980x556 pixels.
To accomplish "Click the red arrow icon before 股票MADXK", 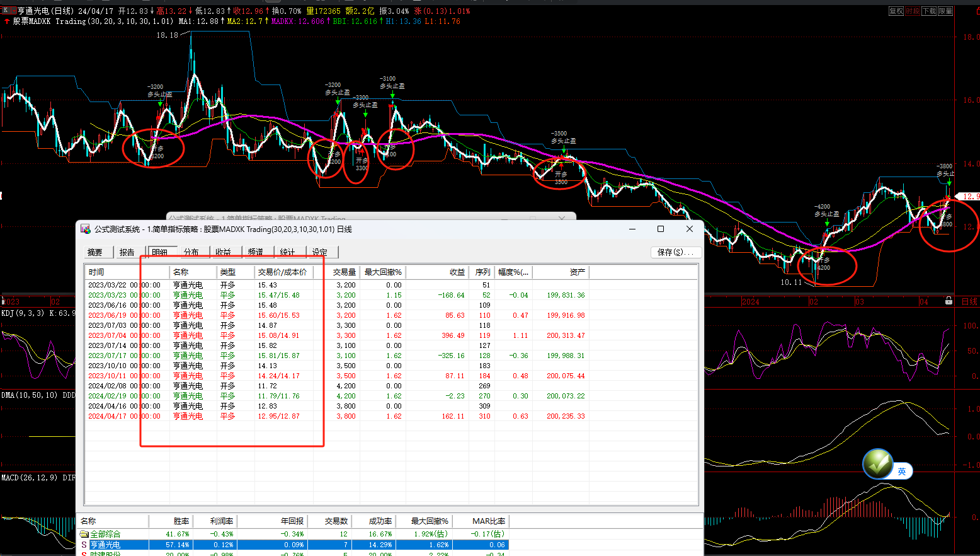I will click(7, 21).
